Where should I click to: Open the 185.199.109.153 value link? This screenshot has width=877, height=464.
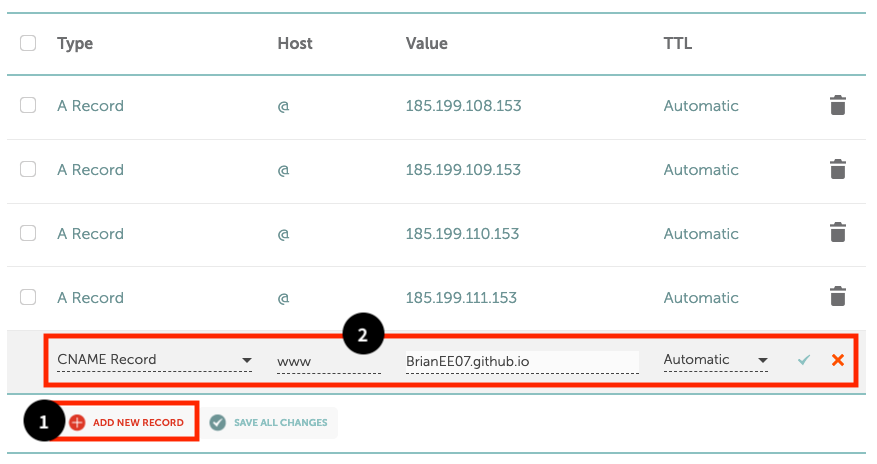point(463,170)
